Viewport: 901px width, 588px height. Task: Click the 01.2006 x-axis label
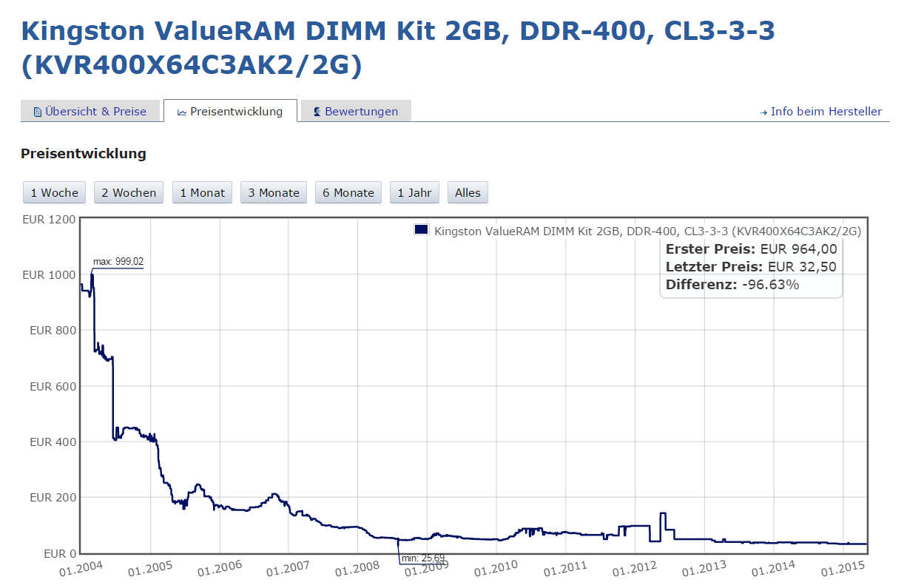219,567
